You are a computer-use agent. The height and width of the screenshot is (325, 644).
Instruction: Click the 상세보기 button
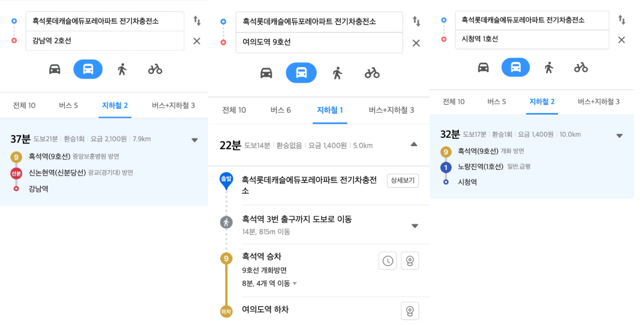point(403,181)
